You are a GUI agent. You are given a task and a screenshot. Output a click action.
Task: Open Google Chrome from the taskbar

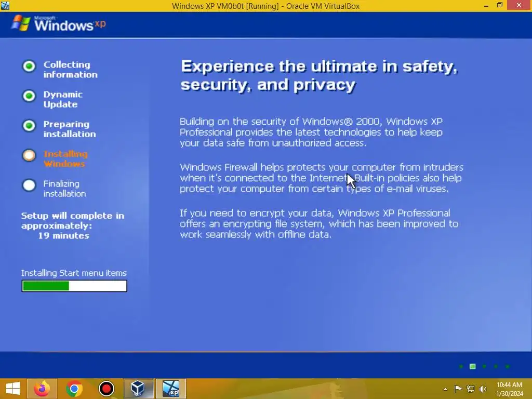[74, 389]
